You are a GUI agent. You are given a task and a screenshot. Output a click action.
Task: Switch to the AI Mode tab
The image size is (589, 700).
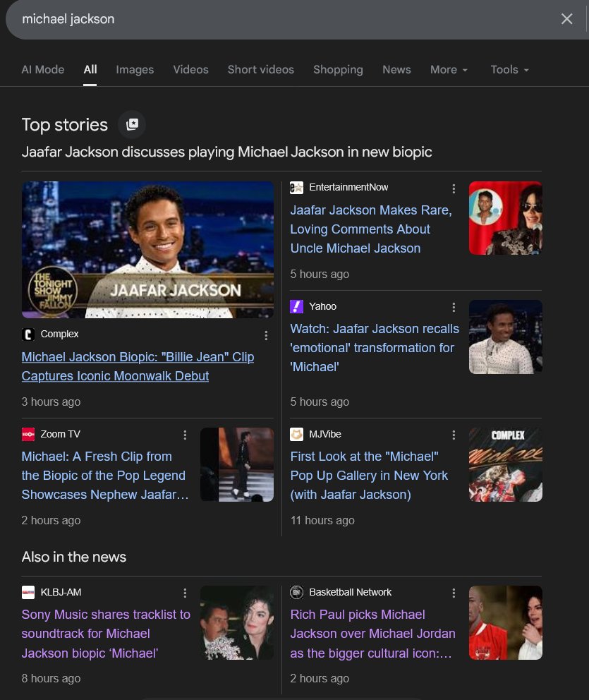click(43, 70)
